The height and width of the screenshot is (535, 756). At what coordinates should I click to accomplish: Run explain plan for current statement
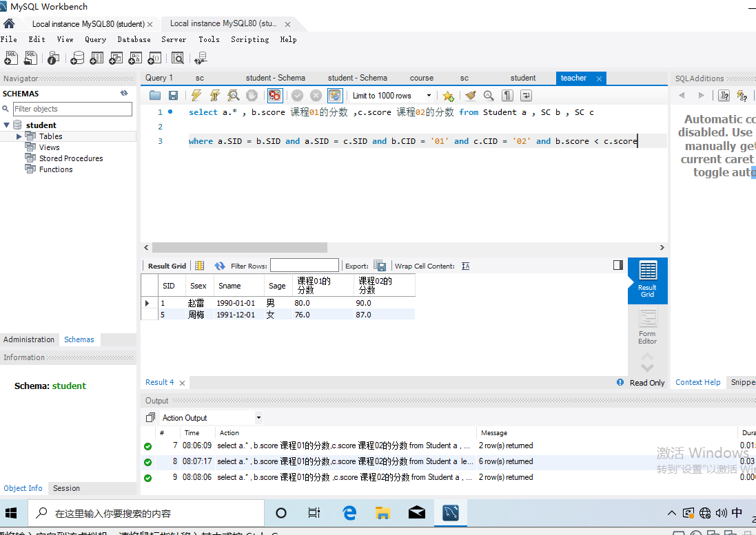pyautogui.click(x=234, y=95)
